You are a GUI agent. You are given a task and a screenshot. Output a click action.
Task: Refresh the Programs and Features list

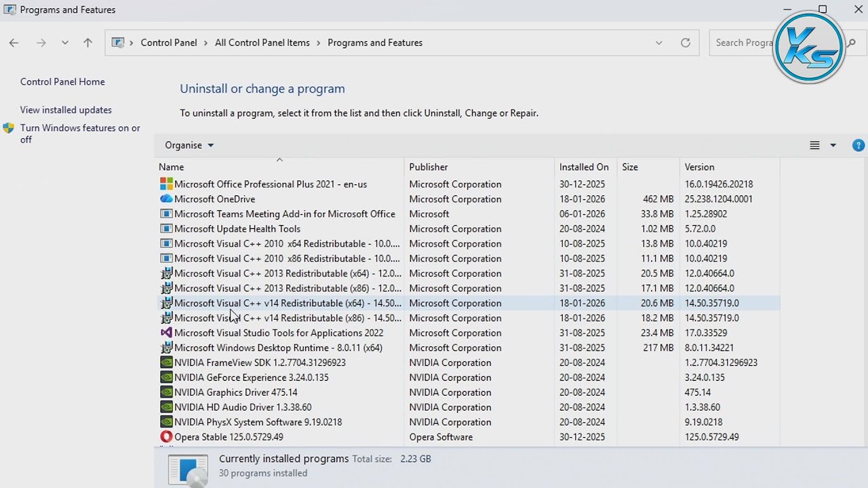coord(686,43)
